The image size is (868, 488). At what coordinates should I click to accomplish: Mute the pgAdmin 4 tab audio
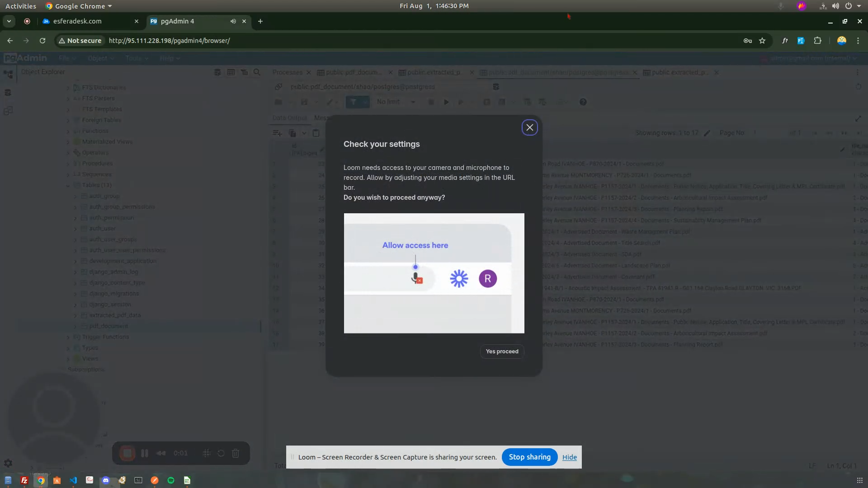pos(233,21)
